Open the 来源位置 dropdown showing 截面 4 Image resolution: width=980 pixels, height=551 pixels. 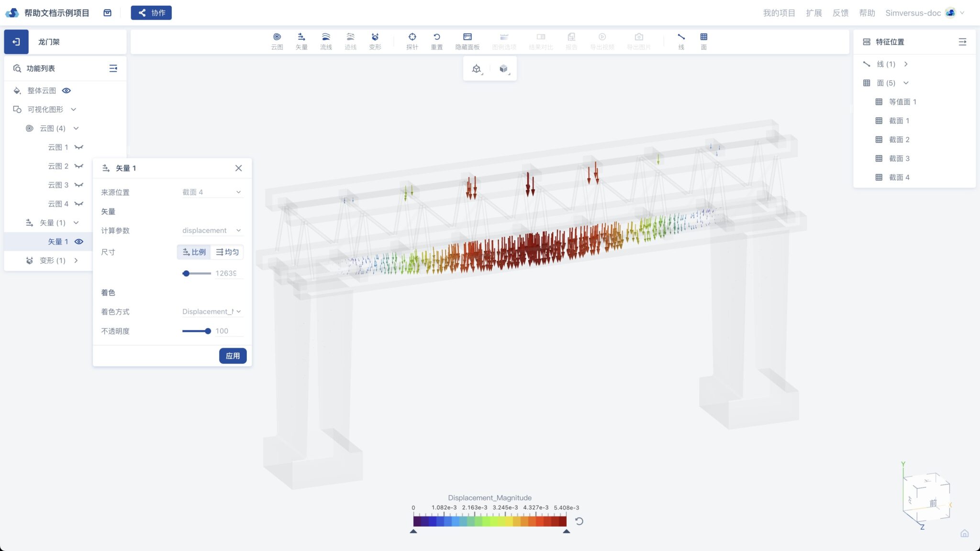pyautogui.click(x=212, y=192)
